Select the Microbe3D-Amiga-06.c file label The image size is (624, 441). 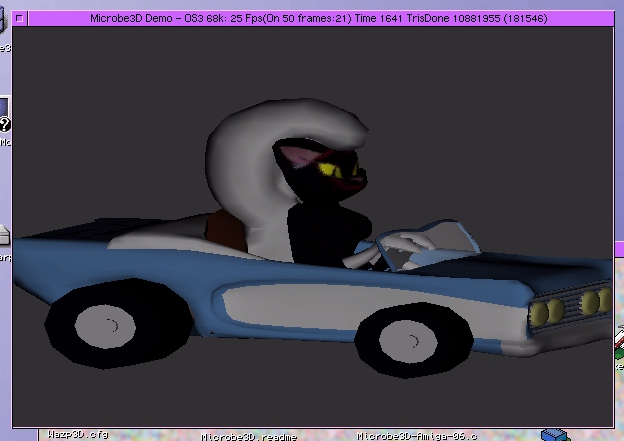pos(417,436)
